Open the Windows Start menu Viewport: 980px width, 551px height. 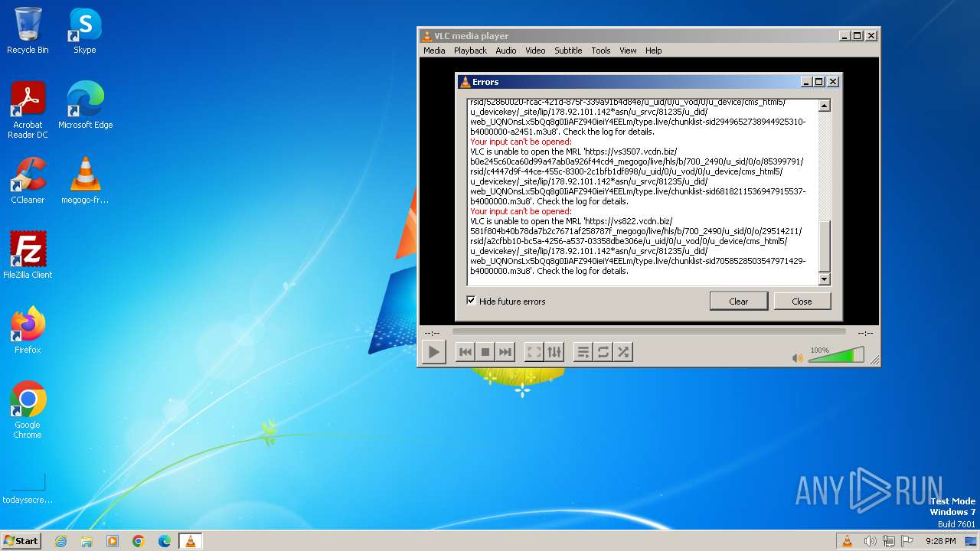pyautogui.click(x=21, y=540)
